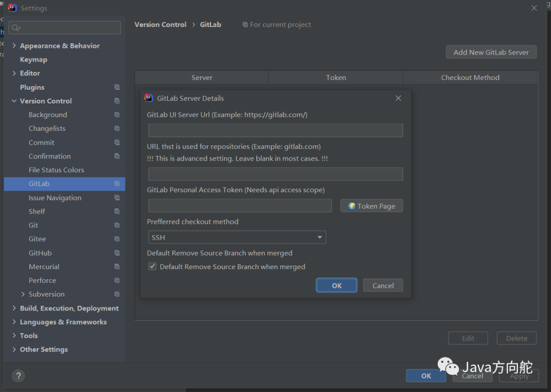Click the Server column header
The height and width of the screenshot is (392, 551).
(x=202, y=77)
